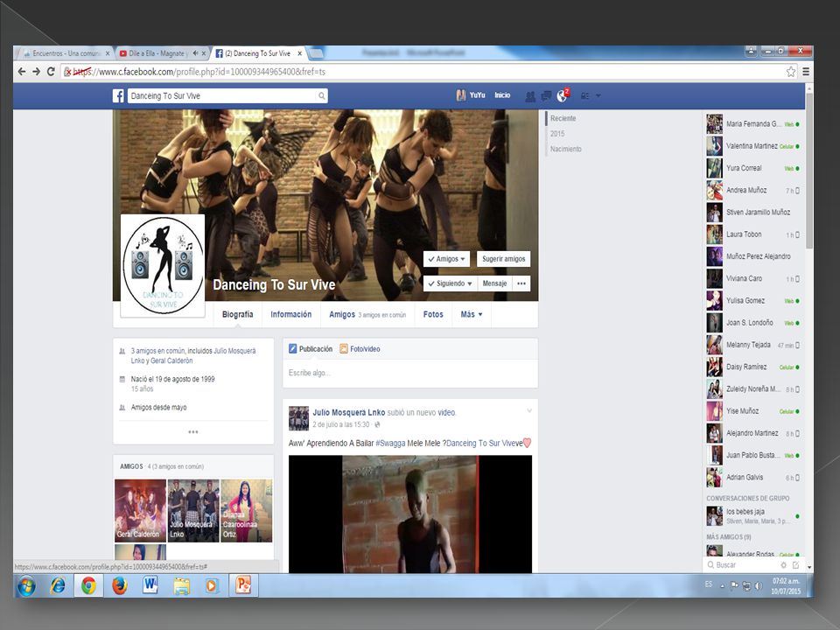Screen dimensions: 840x630
Task: Click the chat Buscar search field
Action: pos(742,565)
